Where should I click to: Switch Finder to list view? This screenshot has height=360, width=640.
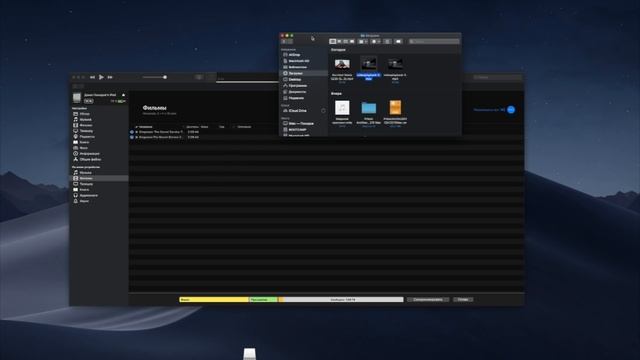pyautogui.click(x=339, y=41)
